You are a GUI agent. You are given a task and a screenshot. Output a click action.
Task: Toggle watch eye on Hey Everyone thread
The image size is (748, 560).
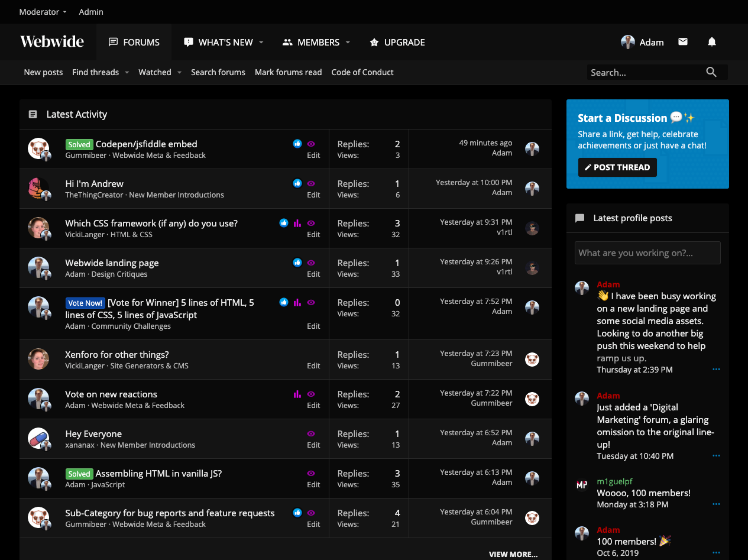[x=311, y=433]
